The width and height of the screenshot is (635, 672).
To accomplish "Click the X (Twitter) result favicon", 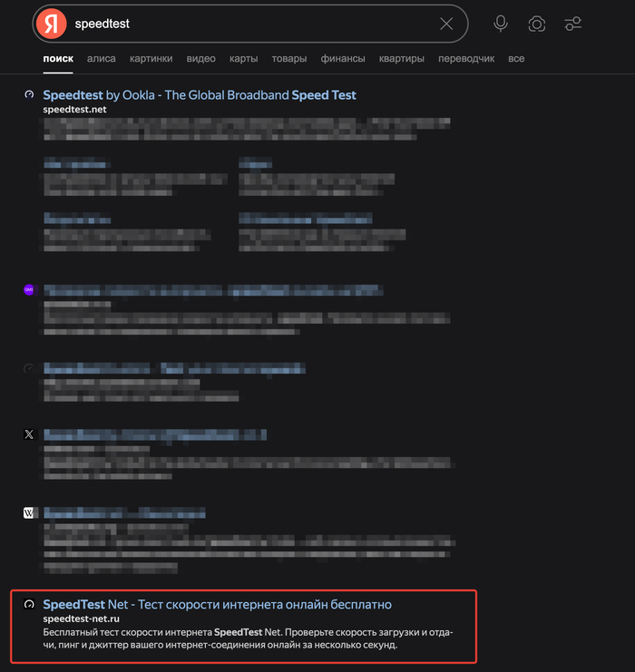I will 29,434.
